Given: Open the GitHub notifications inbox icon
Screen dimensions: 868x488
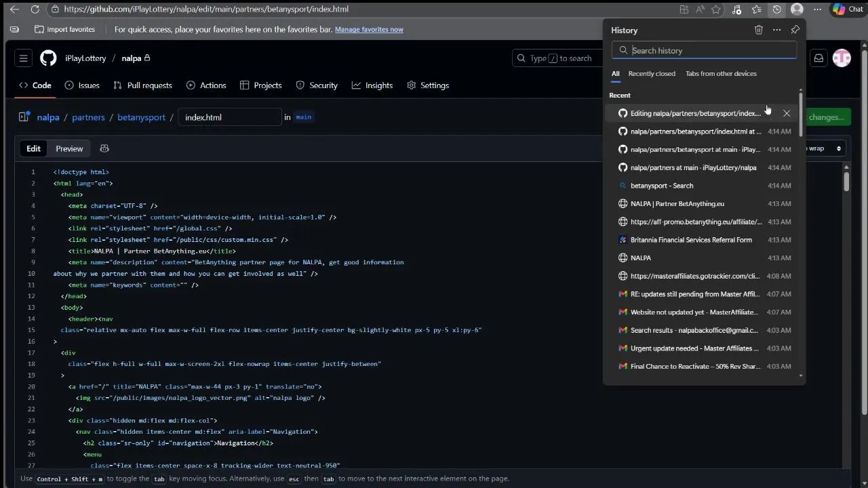Looking at the screenshot, I should 818,58.
